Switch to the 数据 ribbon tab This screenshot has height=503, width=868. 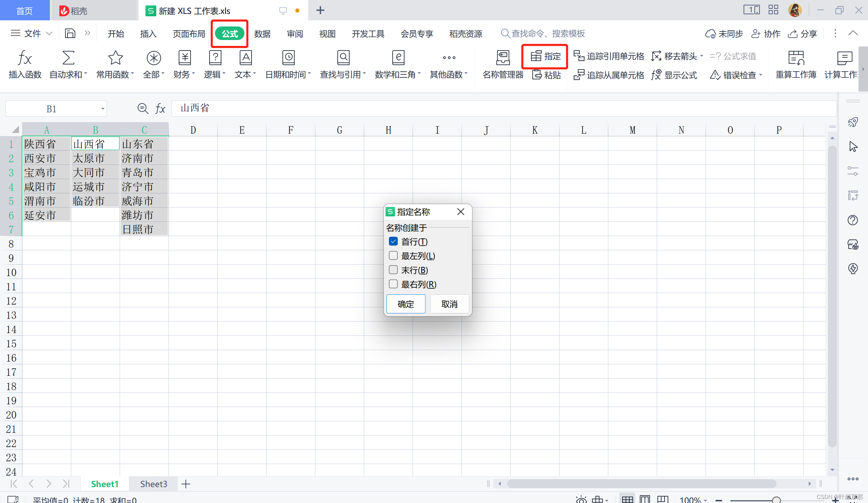262,34
